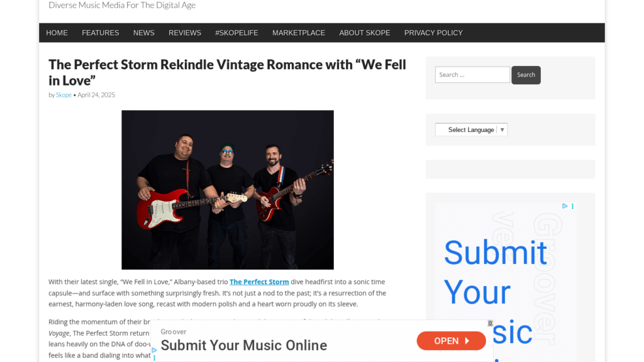Click the Search button
The width and height of the screenshot is (644, 362).
click(x=526, y=75)
